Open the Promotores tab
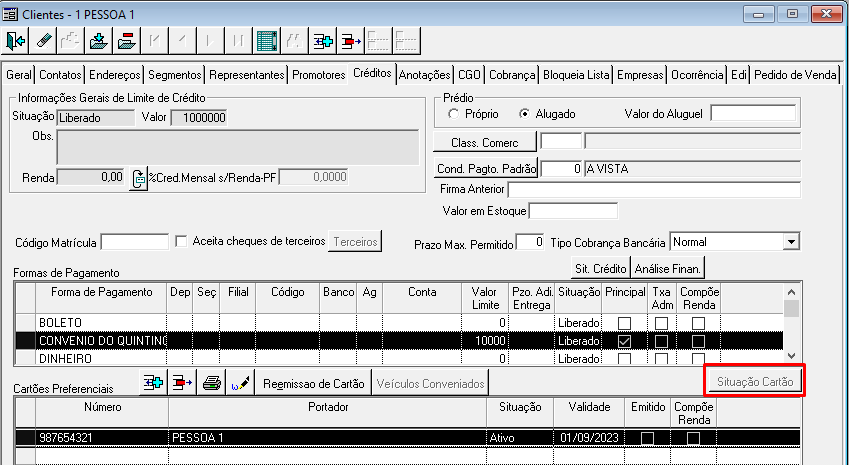Screen dimensions: 849x465 pyautogui.click(x=318, y=75)
